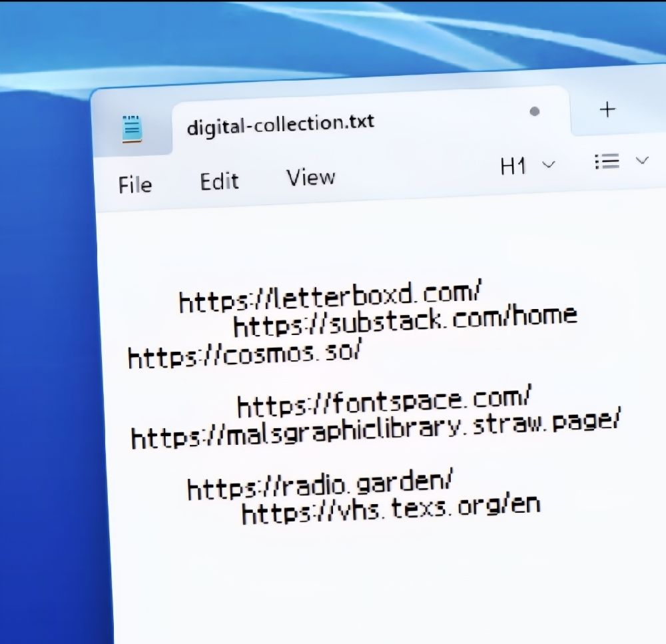Viewport: 666px width, 644px height.
Task: Click the unsaved changes dot on the tab
Action: coord(534,112)
